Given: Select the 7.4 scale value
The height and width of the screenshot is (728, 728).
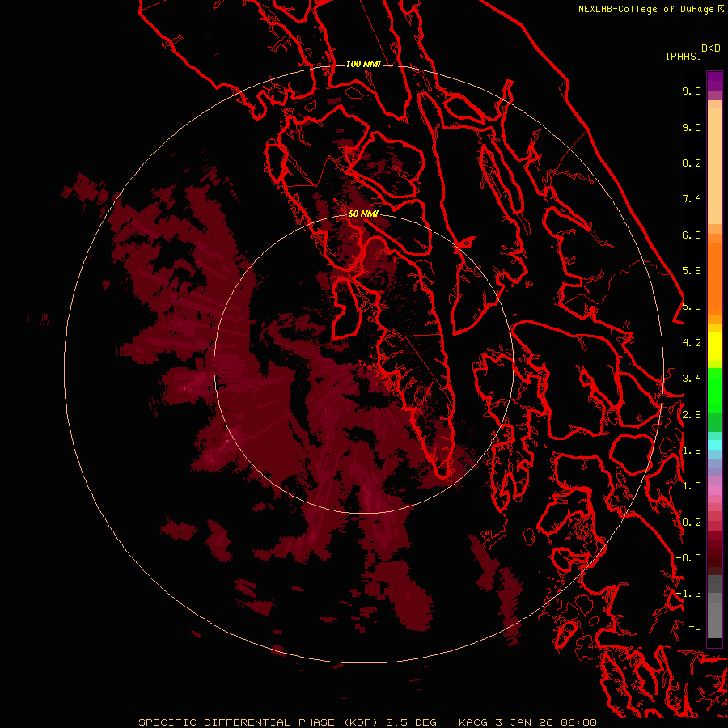Looking at the screenshot, I should coord(692,199).
